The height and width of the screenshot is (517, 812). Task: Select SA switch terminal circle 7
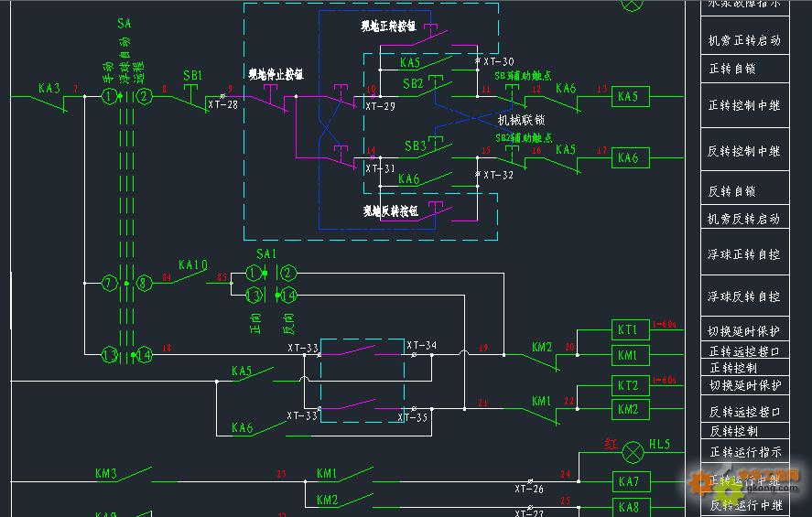click(x=109, y=283)
